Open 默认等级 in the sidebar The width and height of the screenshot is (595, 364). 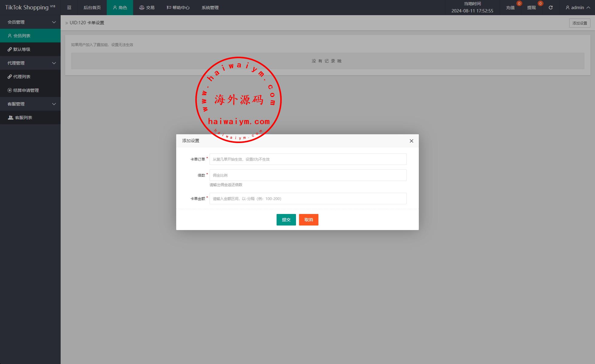22,49
